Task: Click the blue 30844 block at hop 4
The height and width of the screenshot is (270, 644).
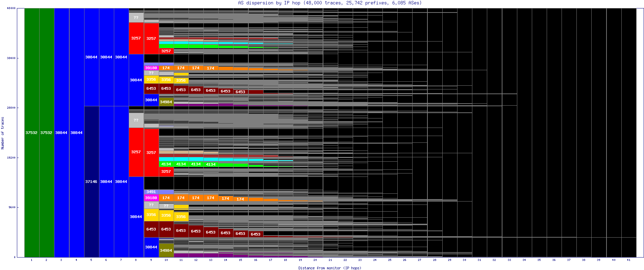Action: 76,133
